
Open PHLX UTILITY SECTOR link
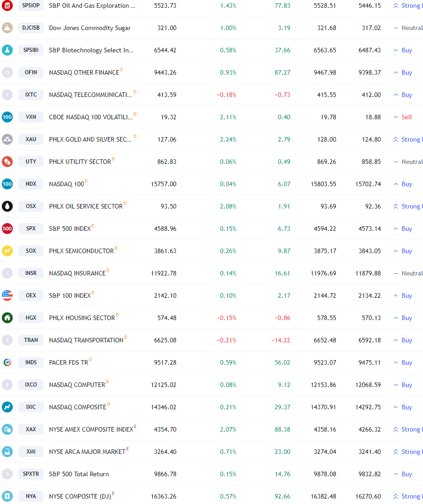coord(80,162)
